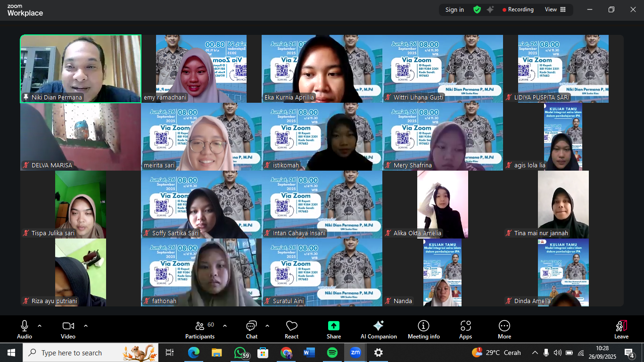The width and height of the screenshot is (644, 362).
Task: Toggle camera with the Video button
Action: 68,326
